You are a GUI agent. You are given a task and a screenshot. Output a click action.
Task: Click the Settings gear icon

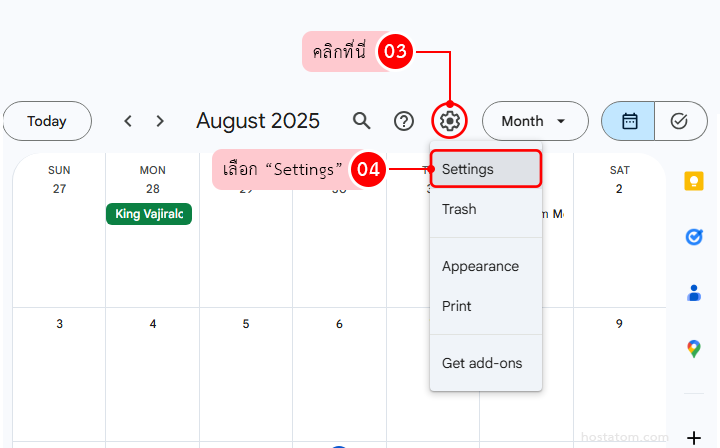pos(450,121)
